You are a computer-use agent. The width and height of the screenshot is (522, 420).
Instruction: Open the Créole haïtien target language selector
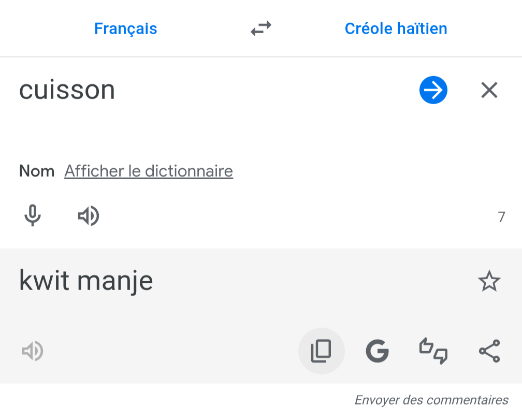[x=396, y=28]
